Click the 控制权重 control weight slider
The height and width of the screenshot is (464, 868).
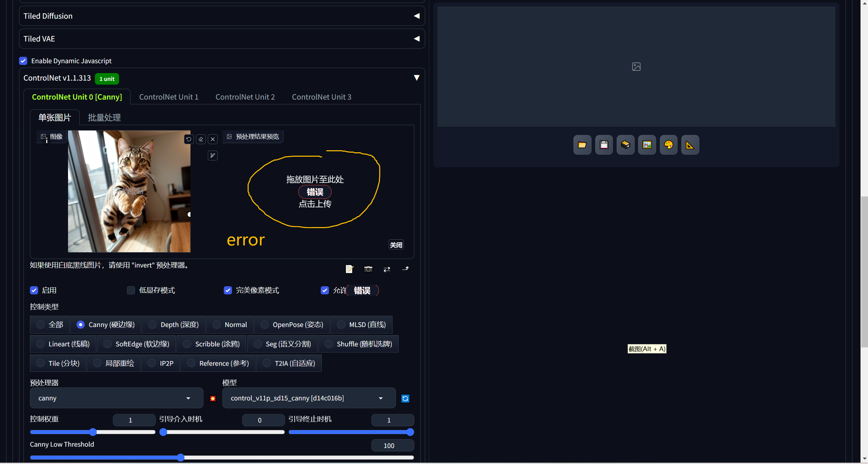click(x=93, y=432)
